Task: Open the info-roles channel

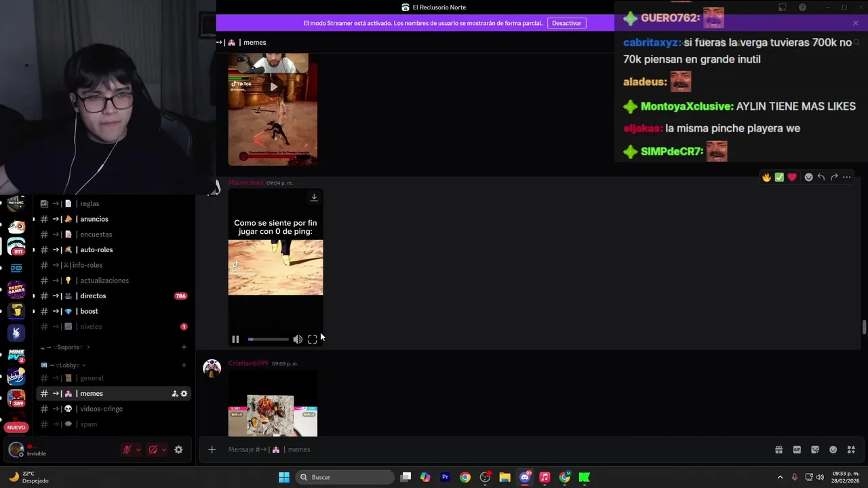Action: coord(113,265)
